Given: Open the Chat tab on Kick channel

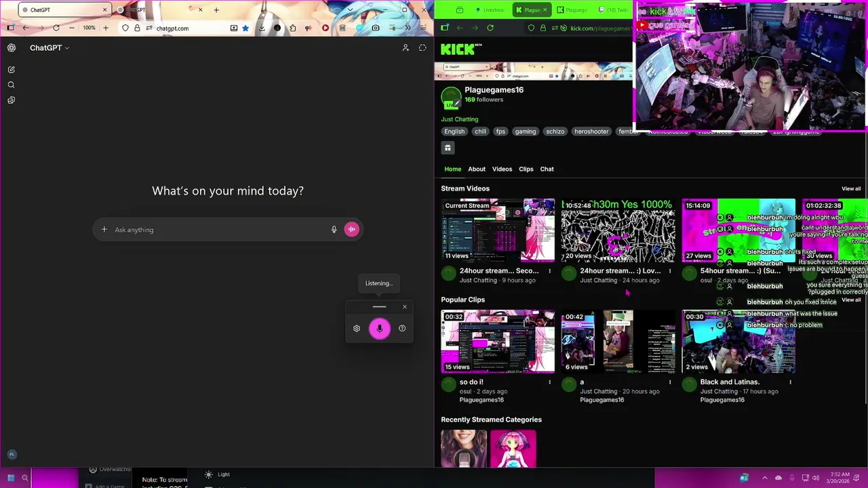Looking at the screenshot, I should point(547,169).
